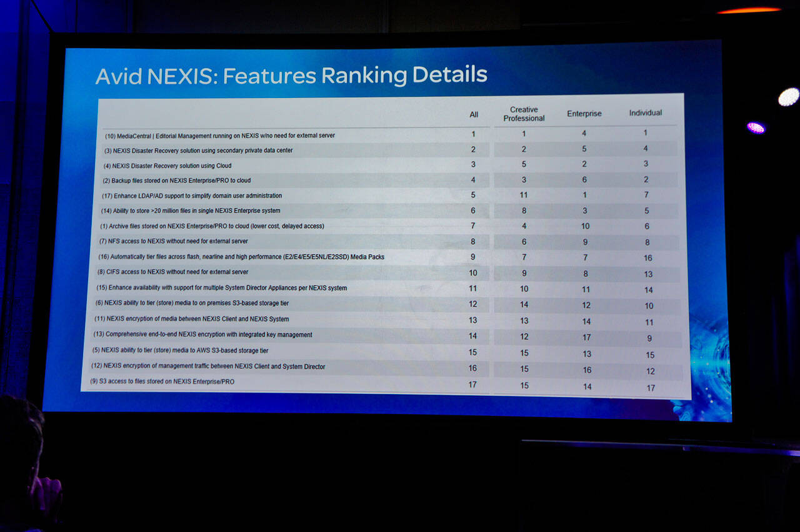Click the '(10) MediaCentral | Editorial Management' row label
800x532 pixels.
coord(221,135)
